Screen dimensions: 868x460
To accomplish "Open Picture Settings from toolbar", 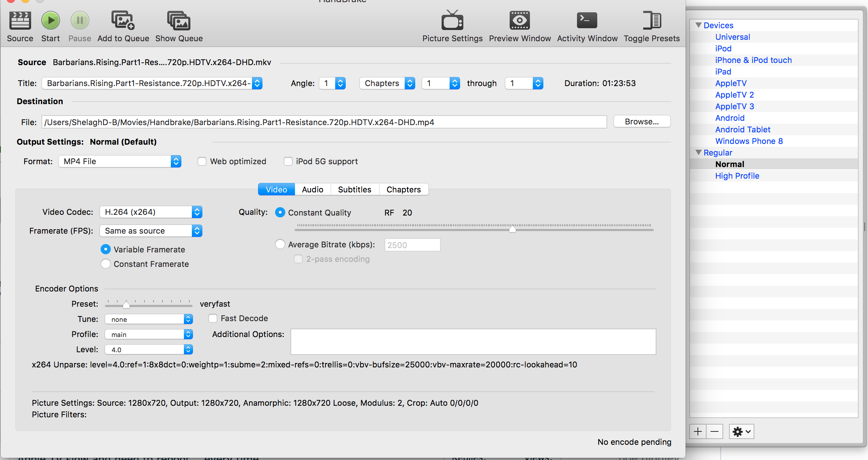I will pyautogui.click(x=452, y=21).
